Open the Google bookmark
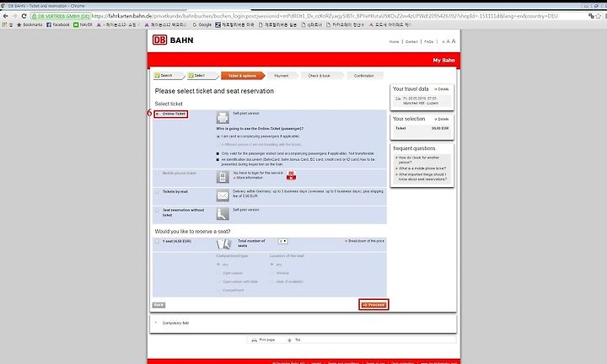This screenshot has width=607, height=364. pos(202,24)
